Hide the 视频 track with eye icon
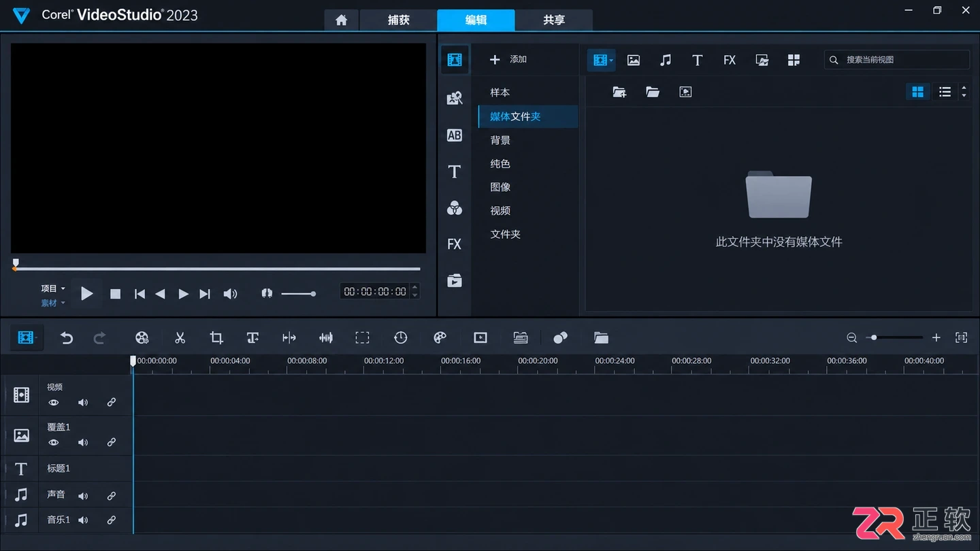The height and width of the screenshot is (551, 980). point(54,403)
